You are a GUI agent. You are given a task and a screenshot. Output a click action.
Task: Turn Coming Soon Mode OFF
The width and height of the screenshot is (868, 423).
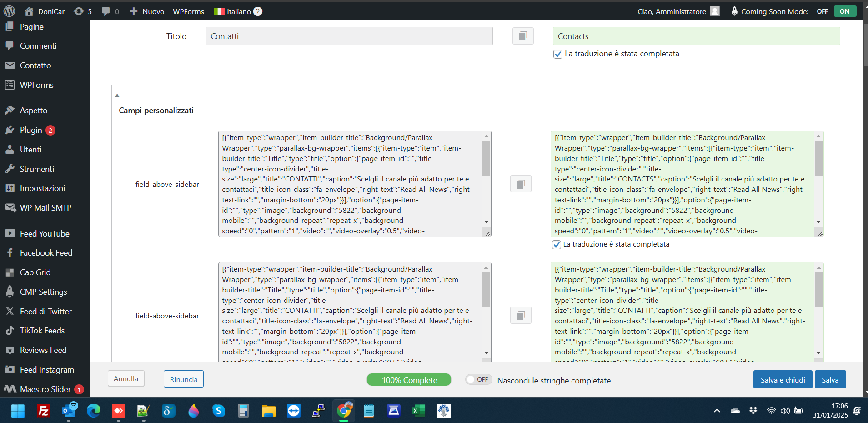[822, 11]
